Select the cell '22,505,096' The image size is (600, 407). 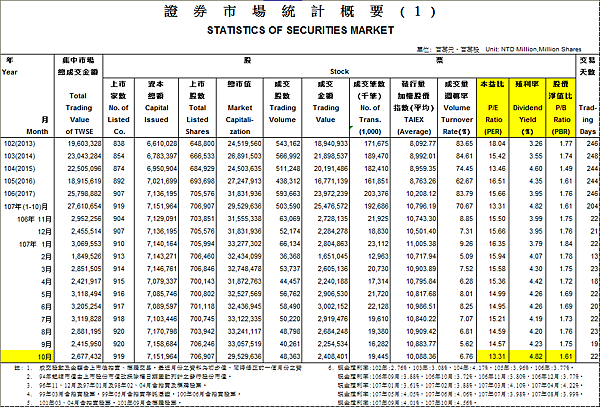click(85, 169)
